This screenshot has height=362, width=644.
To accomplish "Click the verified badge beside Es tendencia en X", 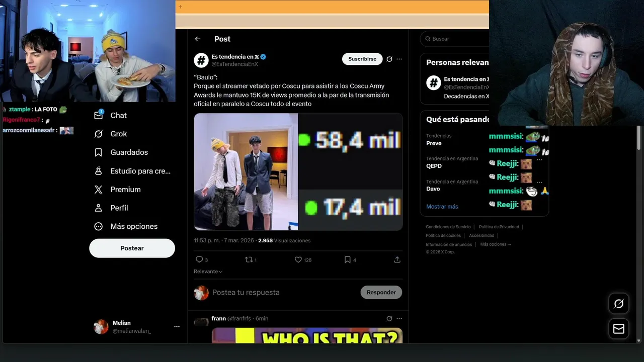I will [263, 57].
